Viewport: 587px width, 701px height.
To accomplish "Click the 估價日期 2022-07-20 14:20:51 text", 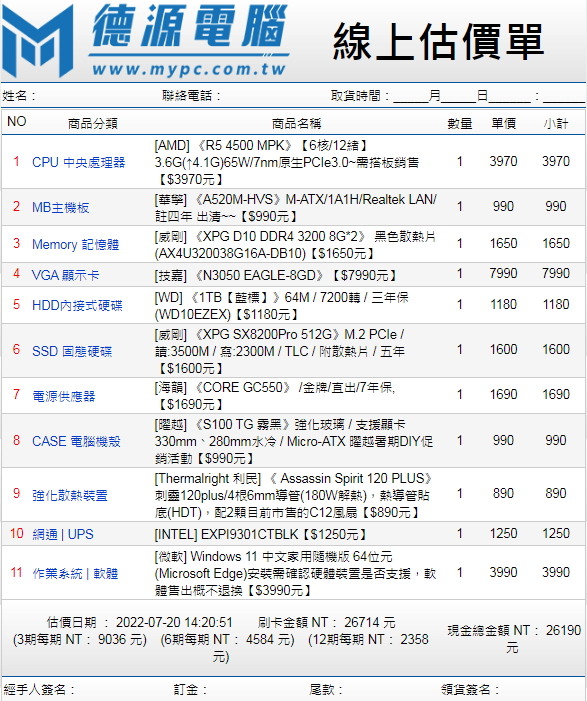I will coord(139,622).
